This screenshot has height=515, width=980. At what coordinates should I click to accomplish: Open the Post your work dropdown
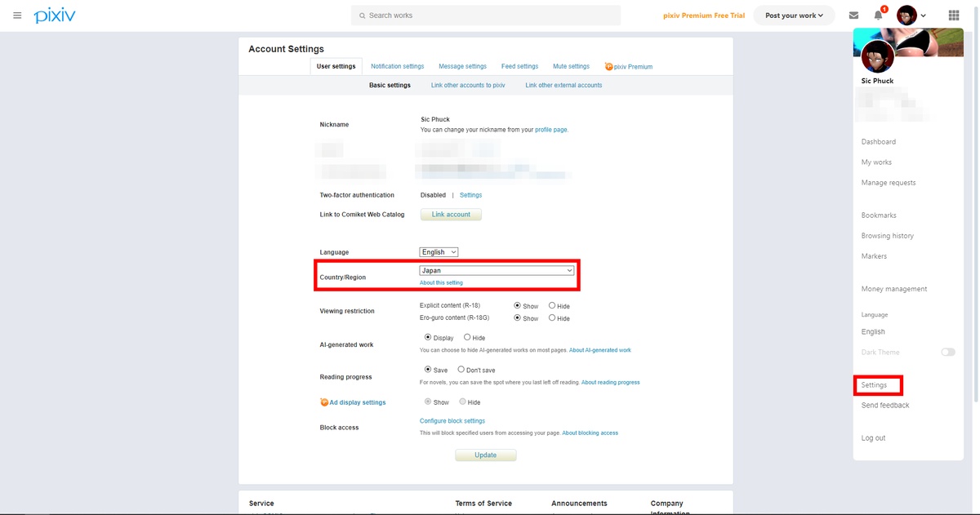(x=794, y=16)
